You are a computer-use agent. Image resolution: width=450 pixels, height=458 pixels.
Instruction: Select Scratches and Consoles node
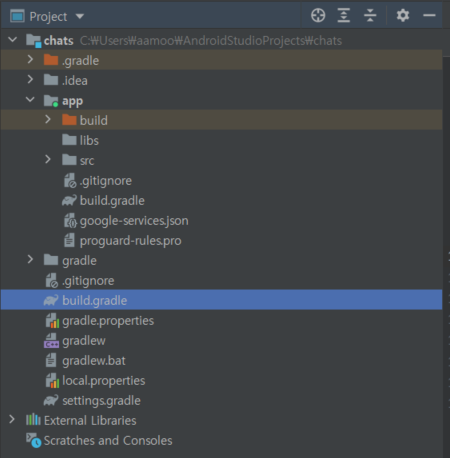(108, 441)
